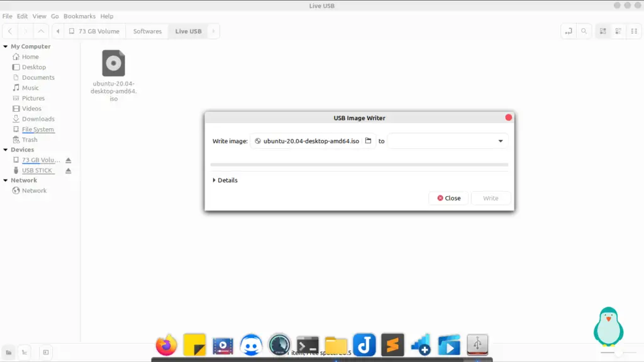This screenshot has height=362, width=644.
Task: Go up to parent folder
Action: [41, 31]
